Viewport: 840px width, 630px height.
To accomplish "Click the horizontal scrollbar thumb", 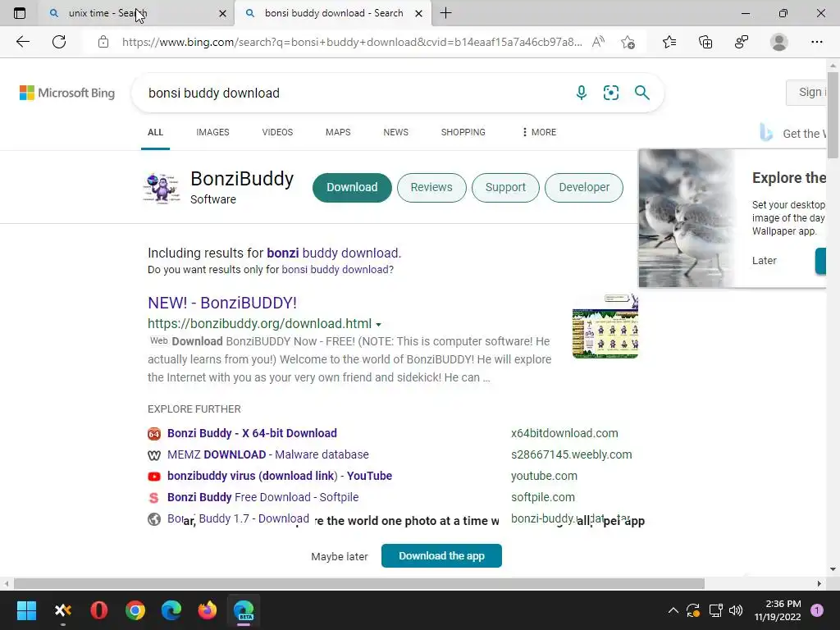I will 359,583.
